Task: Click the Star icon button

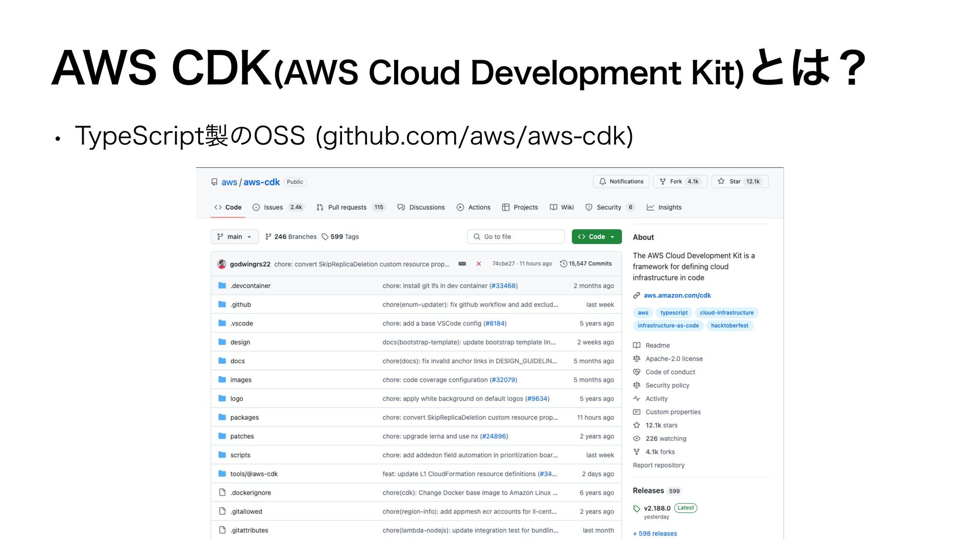Action: 721,182
